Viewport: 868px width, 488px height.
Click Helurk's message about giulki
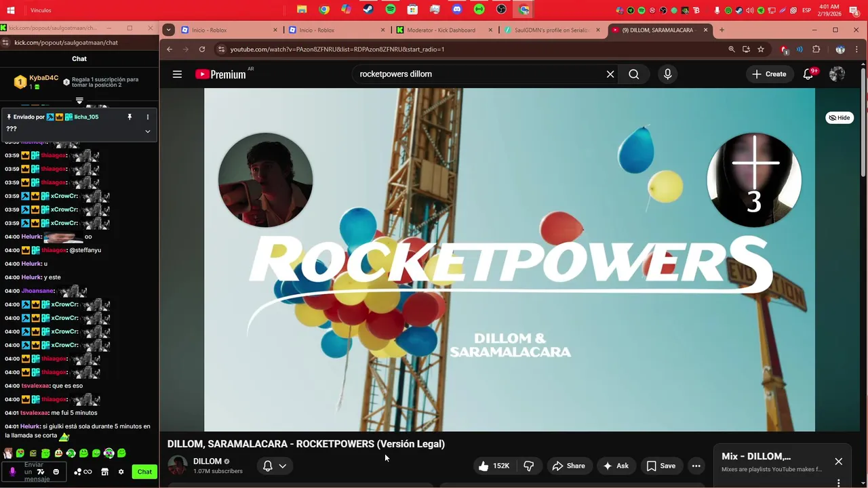pos(77,431)
